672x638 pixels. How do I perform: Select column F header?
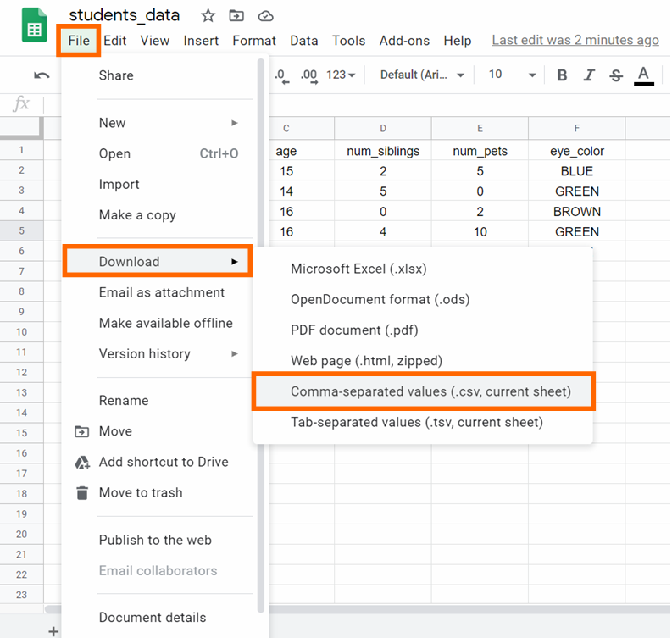577,128
